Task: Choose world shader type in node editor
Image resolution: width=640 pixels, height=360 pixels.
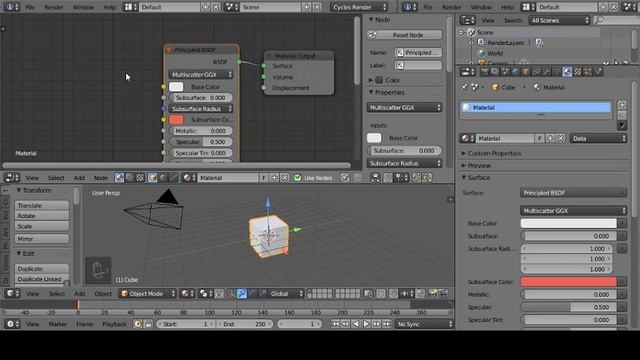Action: (x=163, y=178)
